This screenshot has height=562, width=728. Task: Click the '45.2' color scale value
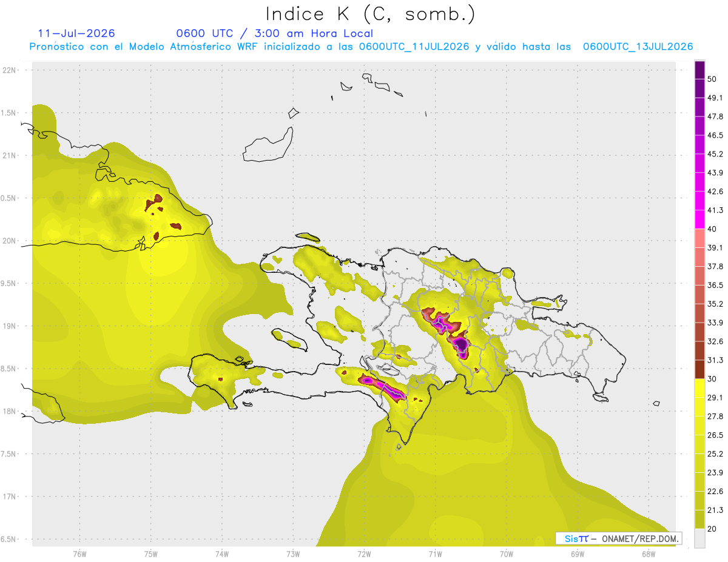(715, 154)
